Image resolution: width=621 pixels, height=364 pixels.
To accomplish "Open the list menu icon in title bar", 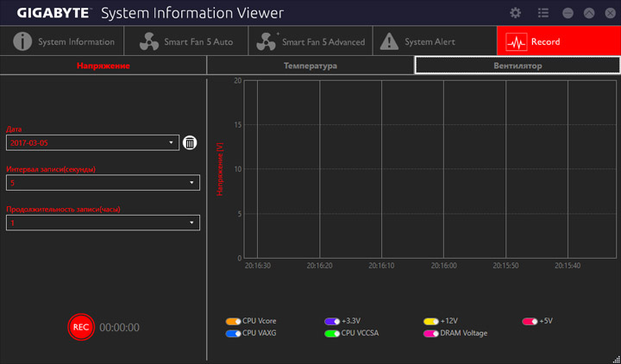I will pos(543,13).
